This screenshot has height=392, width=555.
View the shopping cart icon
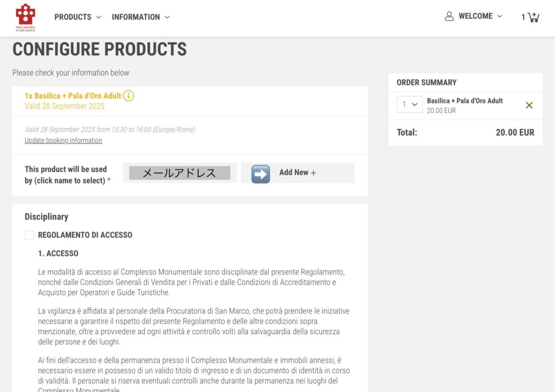533,17
